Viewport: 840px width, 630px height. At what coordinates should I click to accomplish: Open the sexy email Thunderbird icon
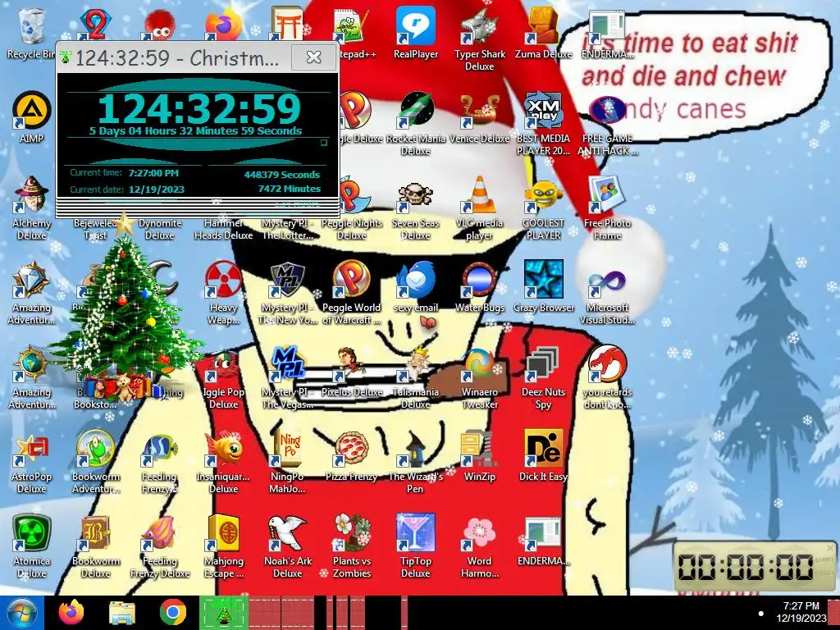point(416,286)
